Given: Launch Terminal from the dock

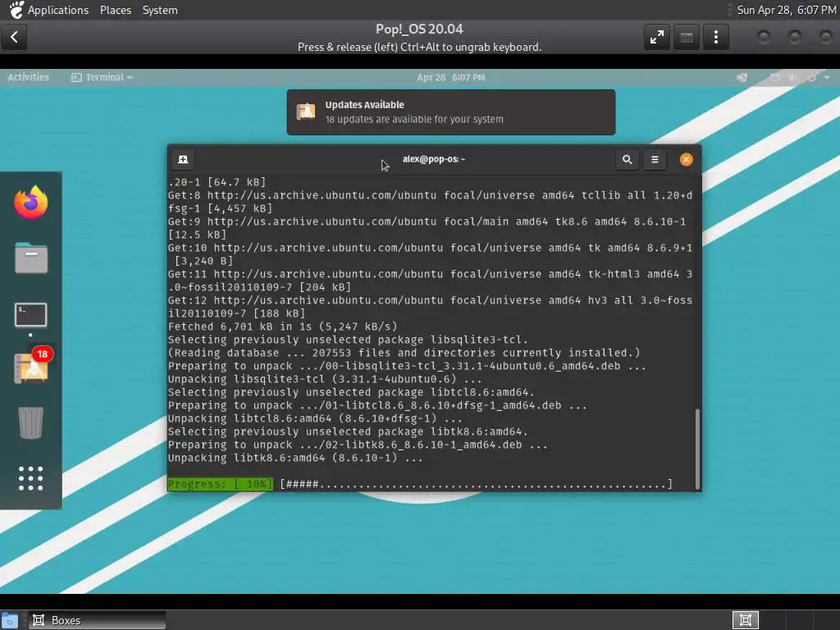Looking at the screenshot, I should 30,315.
